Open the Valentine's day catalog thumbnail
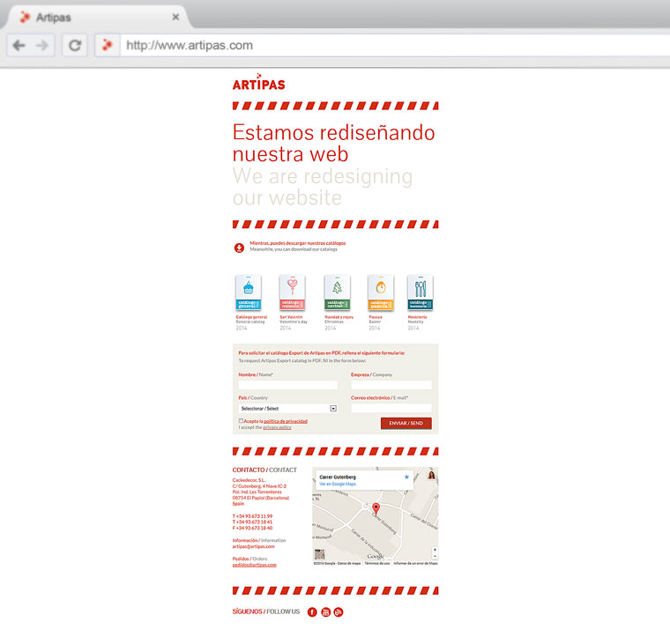 click(293, 292)
